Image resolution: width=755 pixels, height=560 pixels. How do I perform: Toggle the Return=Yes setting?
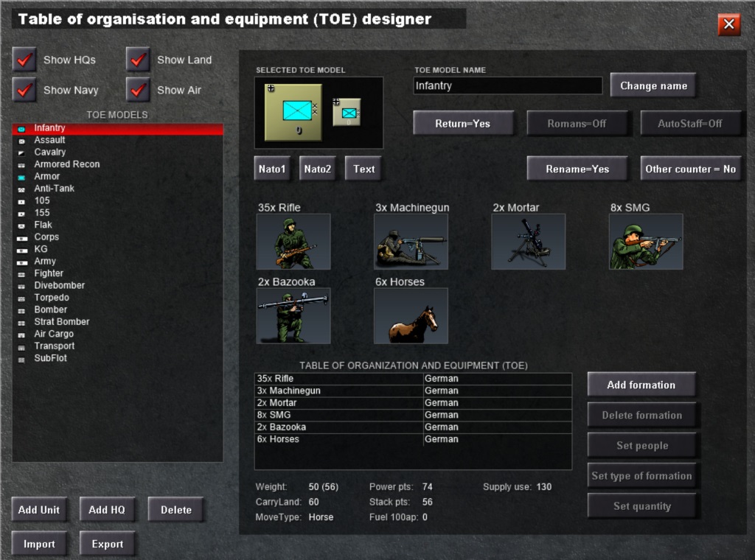(463, 124)
